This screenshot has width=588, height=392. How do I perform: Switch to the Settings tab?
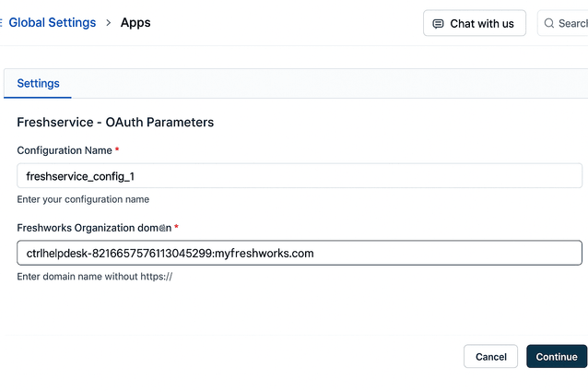38,83
